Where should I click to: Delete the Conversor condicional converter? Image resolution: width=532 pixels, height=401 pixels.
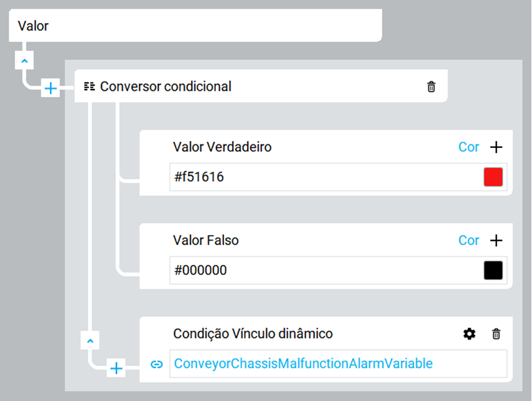point(431,87)
